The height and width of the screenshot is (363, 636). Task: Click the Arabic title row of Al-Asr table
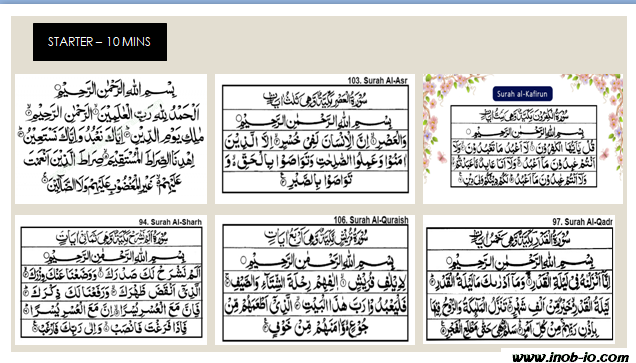(x=315, y=98)
